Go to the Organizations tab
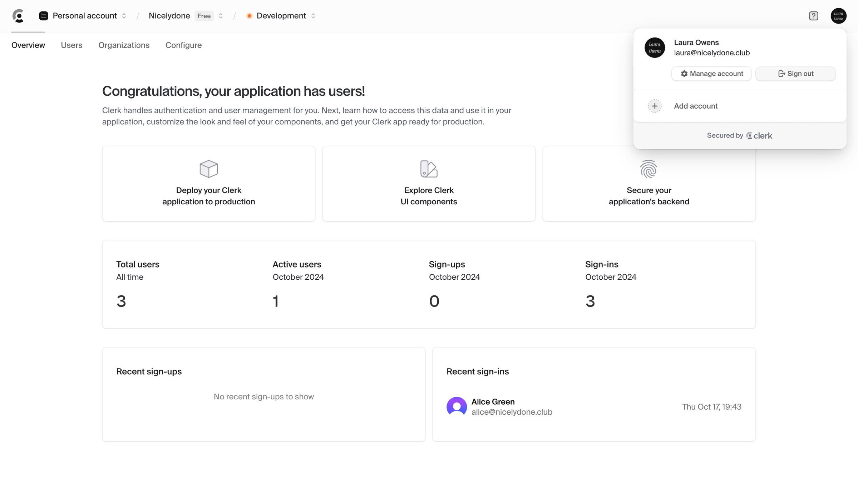Screen dimensions: 858x504 pos(124,45)
